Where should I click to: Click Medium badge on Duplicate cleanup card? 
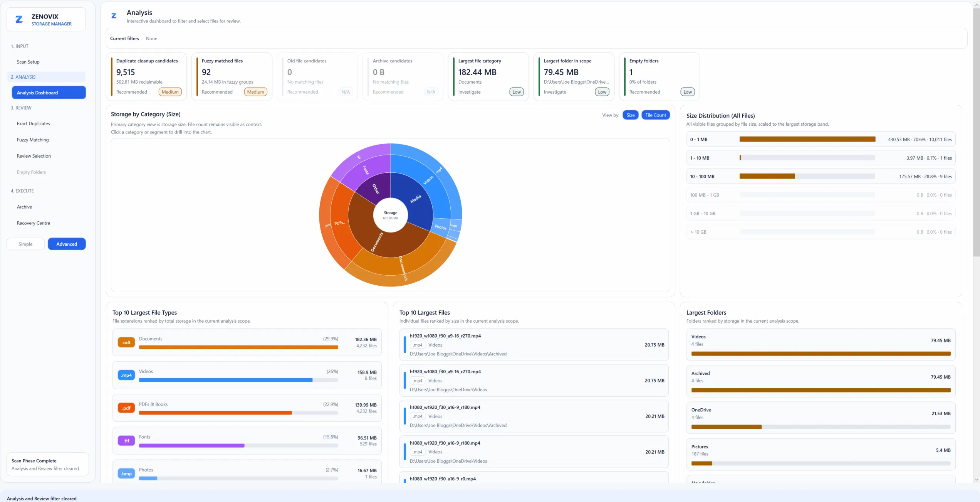click(170, 92)
